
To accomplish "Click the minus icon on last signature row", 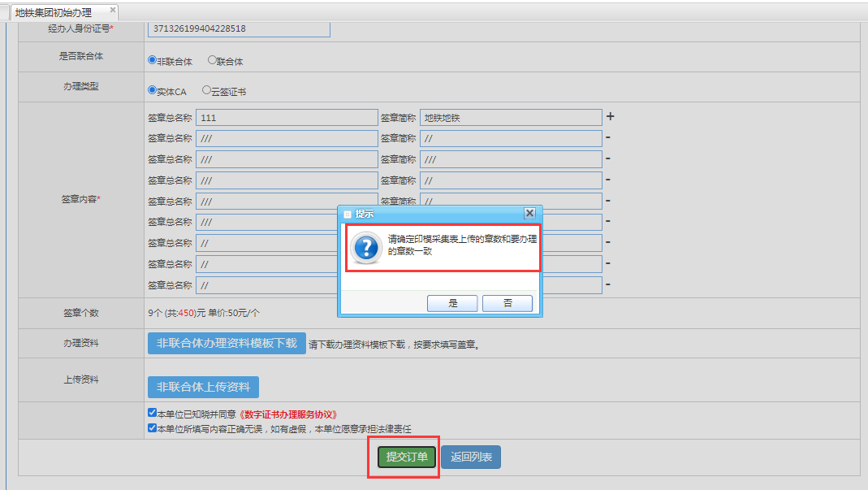I will click(x=607, y=284).
